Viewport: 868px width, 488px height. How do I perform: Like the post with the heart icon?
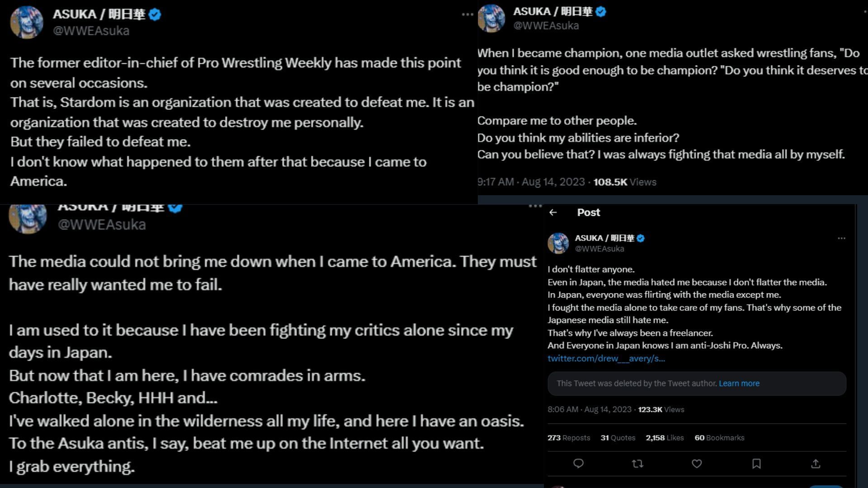tap(697, 464)
